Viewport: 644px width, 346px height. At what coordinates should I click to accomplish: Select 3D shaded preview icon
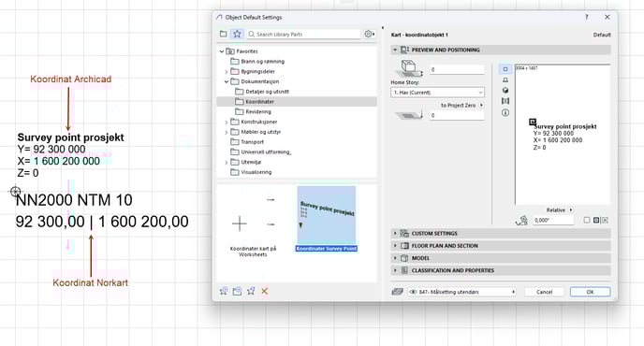pos(505,91)
